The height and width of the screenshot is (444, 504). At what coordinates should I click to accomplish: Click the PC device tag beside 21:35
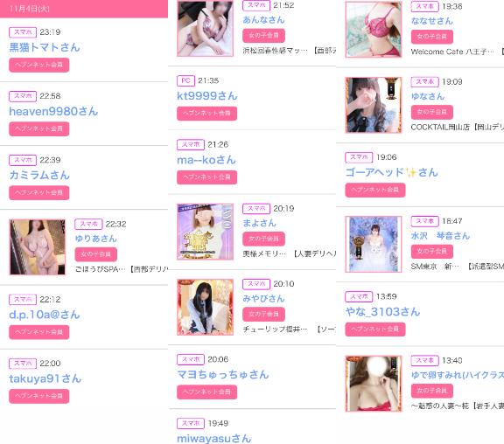pos(185,80)
